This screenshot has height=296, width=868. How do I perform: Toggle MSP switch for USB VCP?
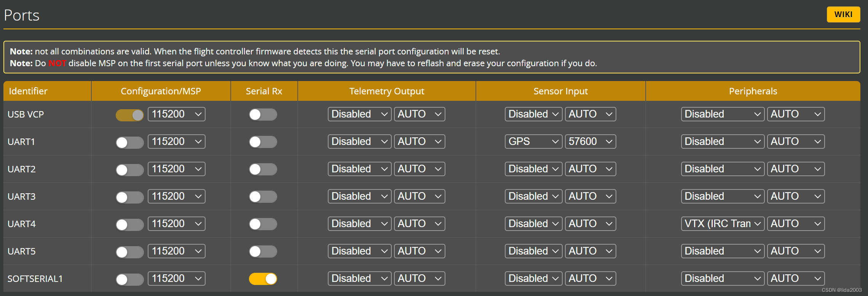pos(129,115)
